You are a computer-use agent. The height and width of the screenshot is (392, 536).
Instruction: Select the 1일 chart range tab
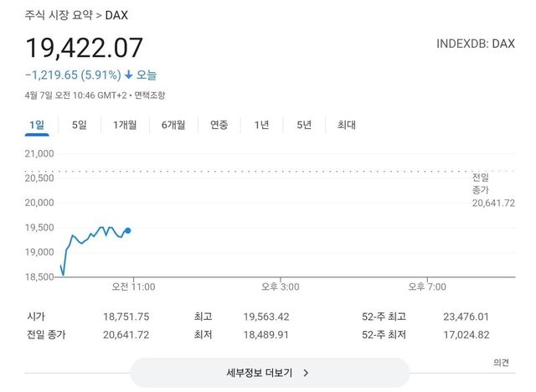pos(37,126)
